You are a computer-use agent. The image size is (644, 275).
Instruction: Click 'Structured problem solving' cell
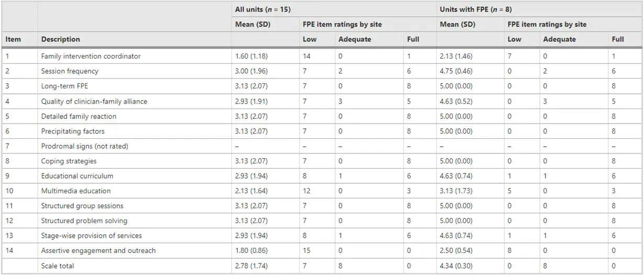(x=84, y=221)
